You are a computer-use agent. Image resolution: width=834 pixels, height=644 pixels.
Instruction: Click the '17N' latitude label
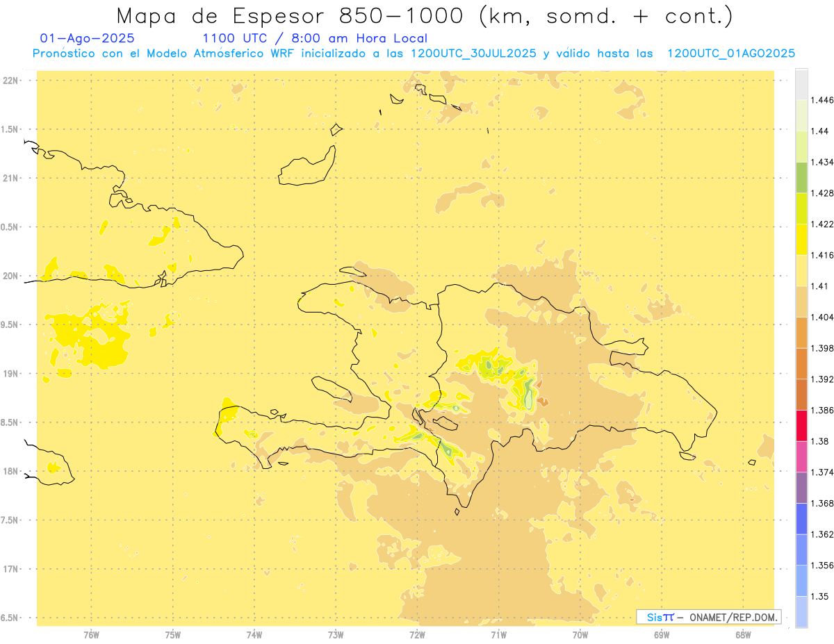[12, 570]
